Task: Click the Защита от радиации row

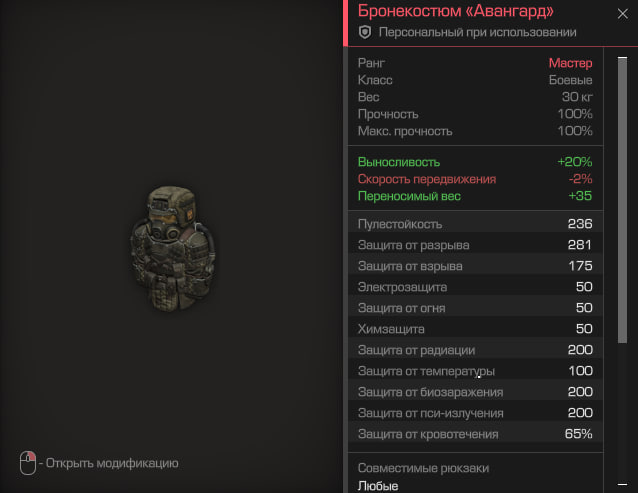Action: [x=475, y=350]
